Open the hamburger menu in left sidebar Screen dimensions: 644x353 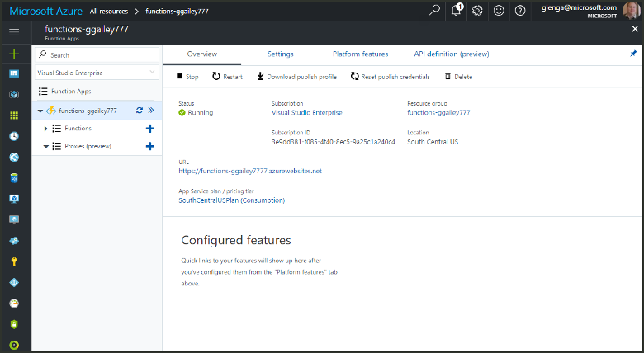tap(14, 32)
